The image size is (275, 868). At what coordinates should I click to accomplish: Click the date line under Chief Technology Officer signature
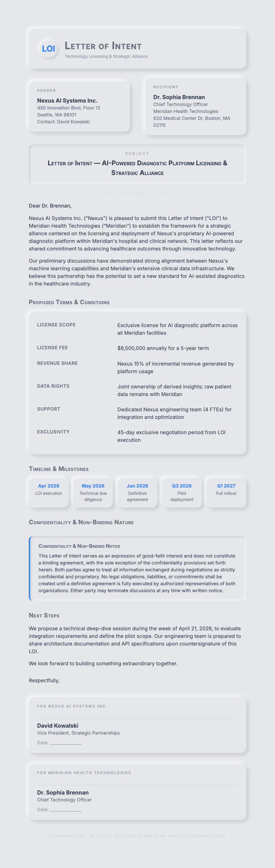click(65, 809)
